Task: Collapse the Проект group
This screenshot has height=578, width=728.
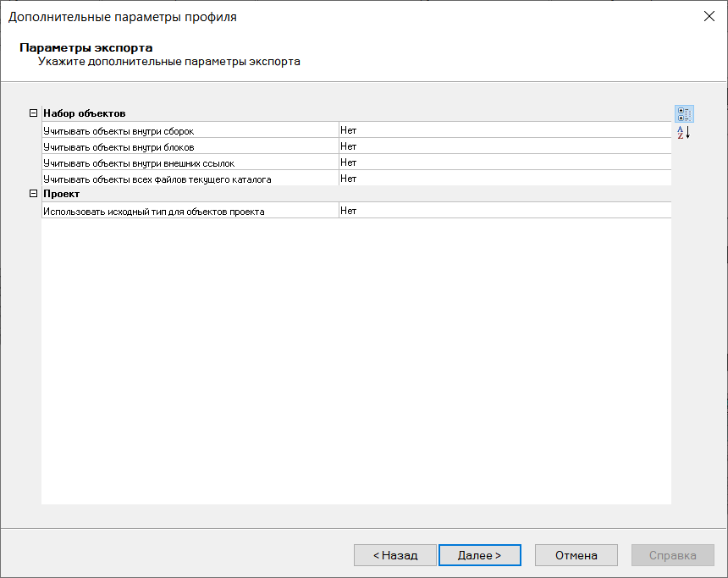Action: point(33,194)
